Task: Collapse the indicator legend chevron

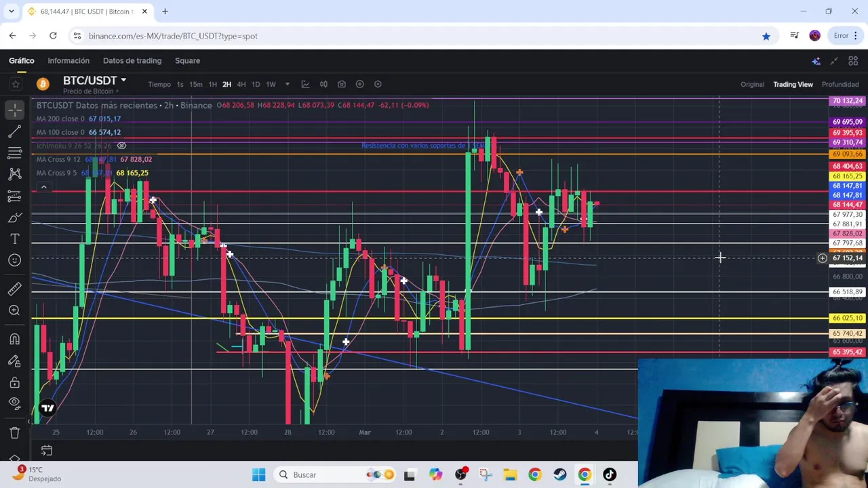Action: pyautogui.click(x=43, y=187)
